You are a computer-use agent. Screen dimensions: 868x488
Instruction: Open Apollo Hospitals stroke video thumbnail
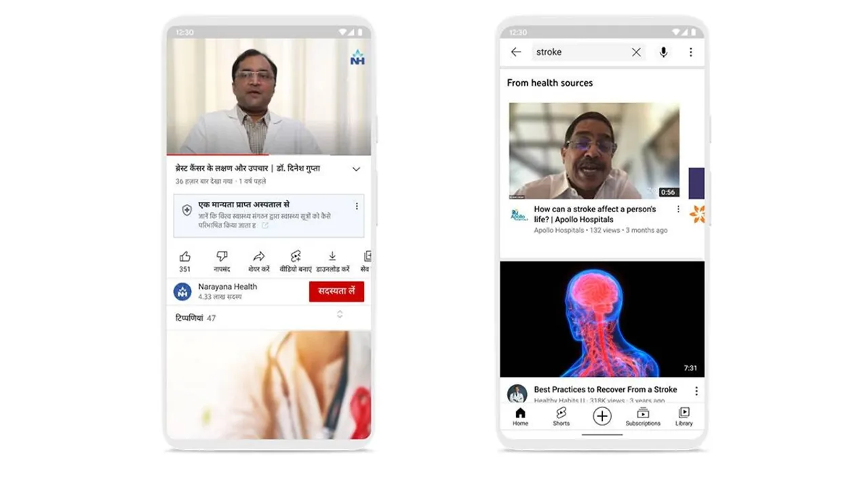click(594, 150)
